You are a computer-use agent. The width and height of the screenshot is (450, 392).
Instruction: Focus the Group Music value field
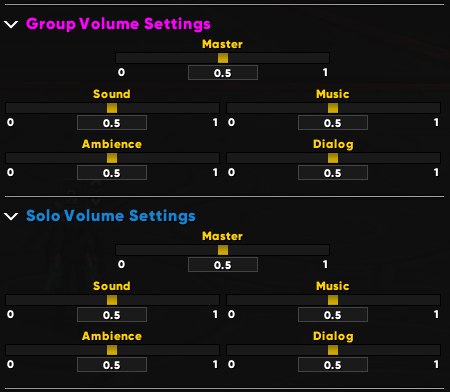tap(333, 123)
